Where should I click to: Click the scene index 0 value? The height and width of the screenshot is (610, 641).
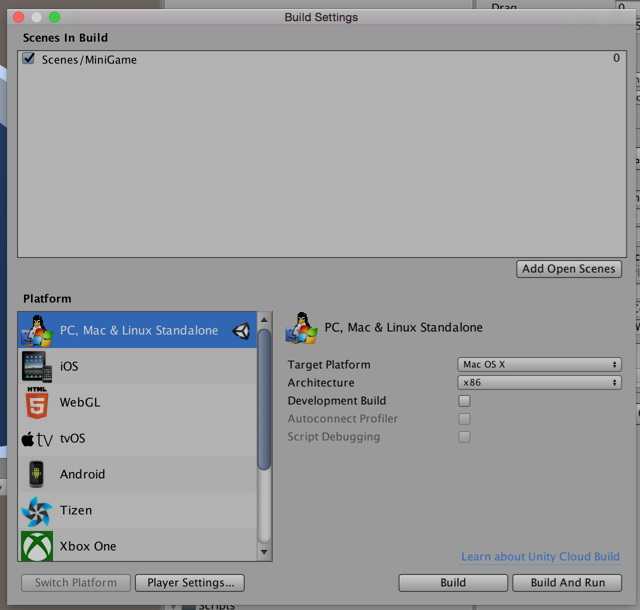(616, 58)
